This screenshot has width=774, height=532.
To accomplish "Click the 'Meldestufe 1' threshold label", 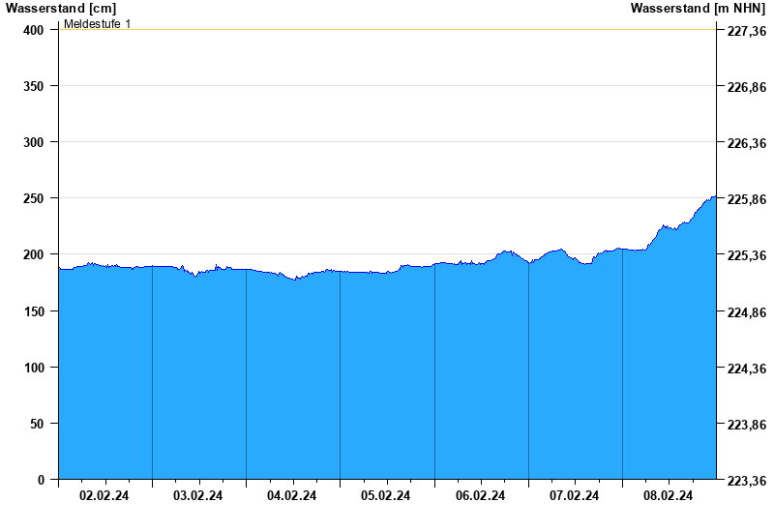I will tap(97, 23).
